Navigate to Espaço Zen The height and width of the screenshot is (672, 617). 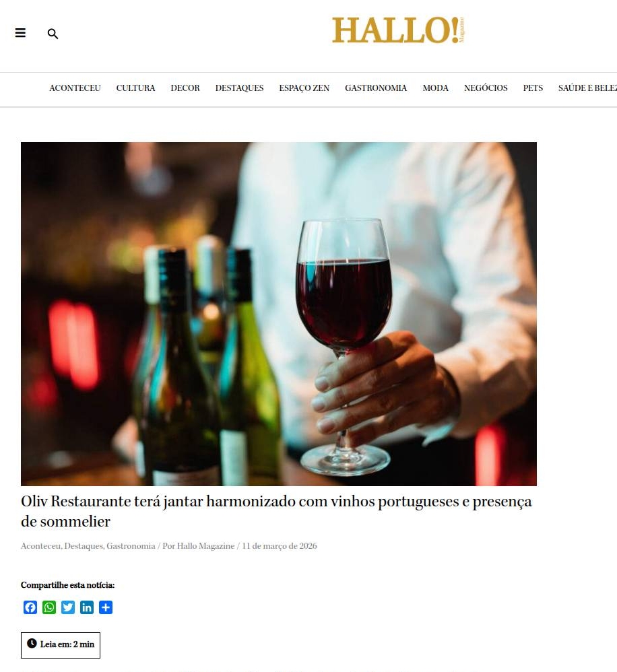(304, 88)
